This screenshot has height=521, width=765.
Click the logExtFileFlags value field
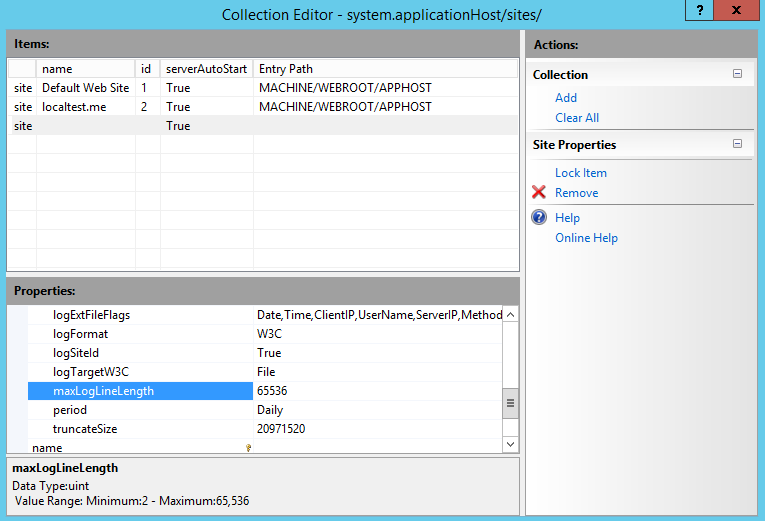point(378,315)
